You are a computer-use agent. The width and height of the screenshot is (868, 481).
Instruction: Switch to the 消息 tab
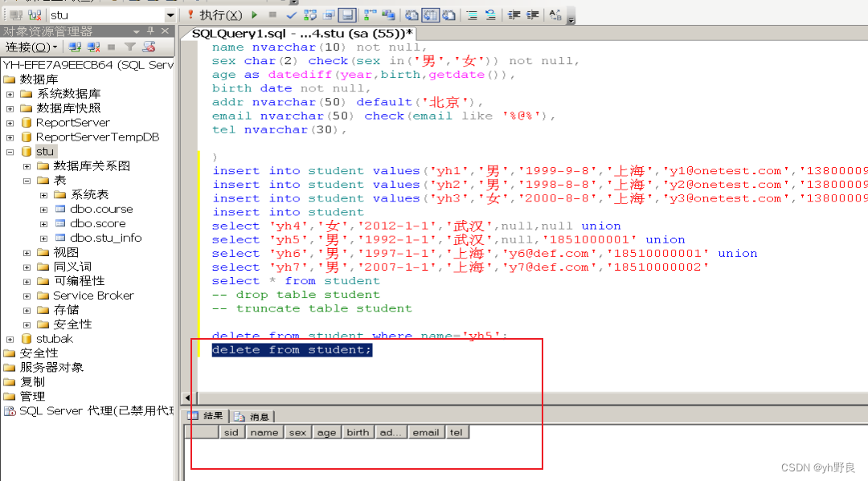(253, 416)
